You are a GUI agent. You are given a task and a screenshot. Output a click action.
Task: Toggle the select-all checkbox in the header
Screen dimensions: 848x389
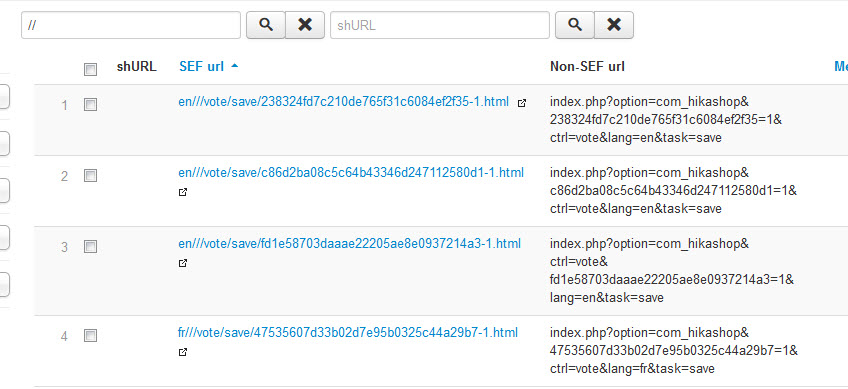coord(90,69)
